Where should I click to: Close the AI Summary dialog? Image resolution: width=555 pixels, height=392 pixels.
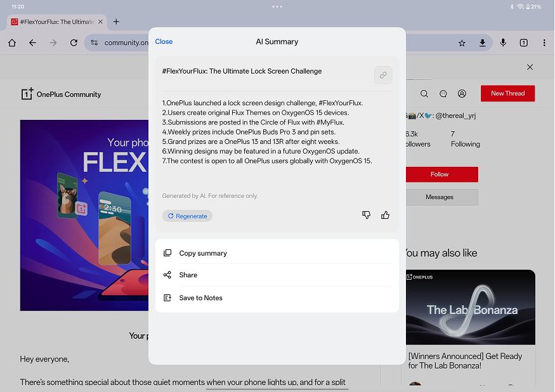click(164, 42)
